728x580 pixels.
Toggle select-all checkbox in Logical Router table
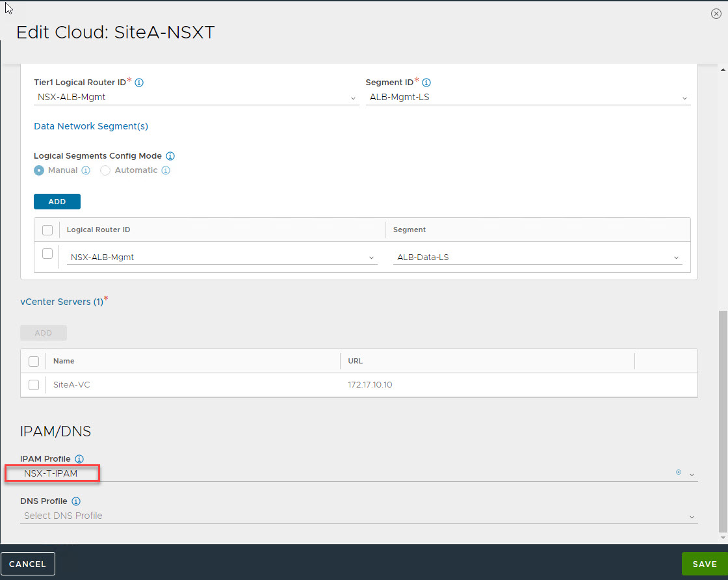[x=47, y=230]
